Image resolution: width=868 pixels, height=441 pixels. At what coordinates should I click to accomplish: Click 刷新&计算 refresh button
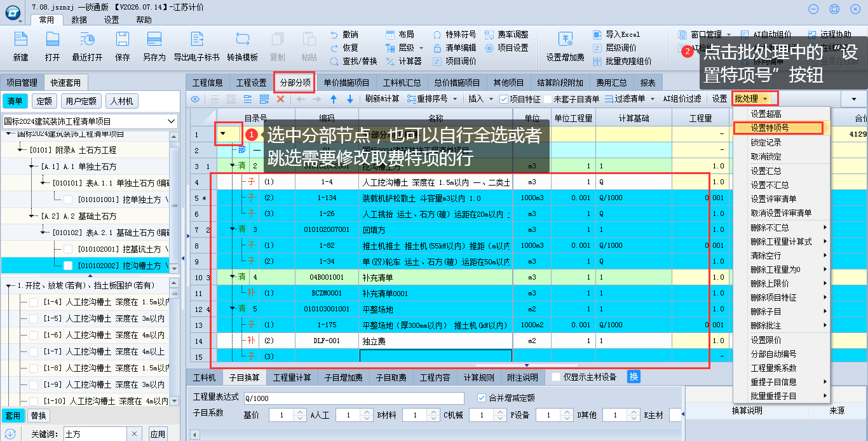click(382, 98)
